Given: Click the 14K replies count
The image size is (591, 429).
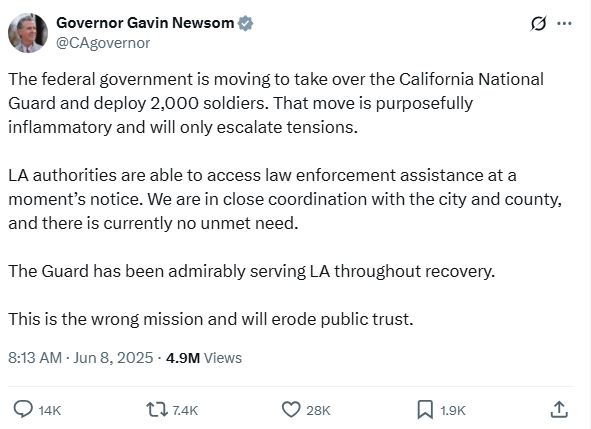Looking at the screenshot, I should (50, 410).
